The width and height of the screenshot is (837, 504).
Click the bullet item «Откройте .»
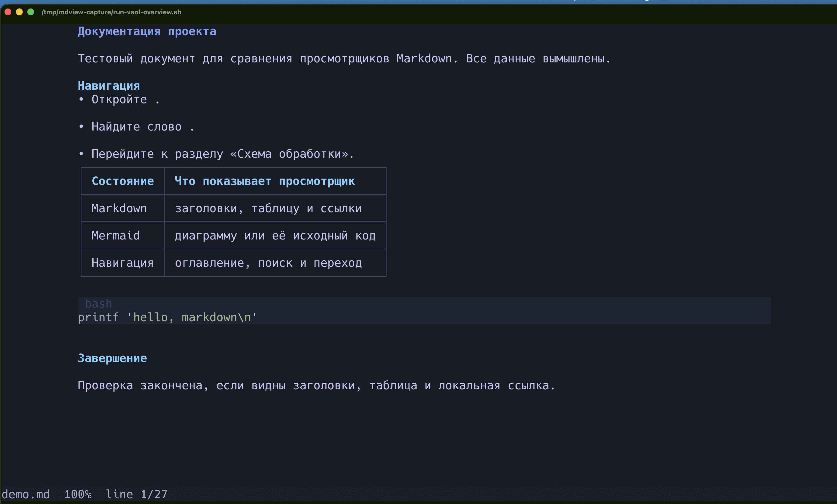119,100
